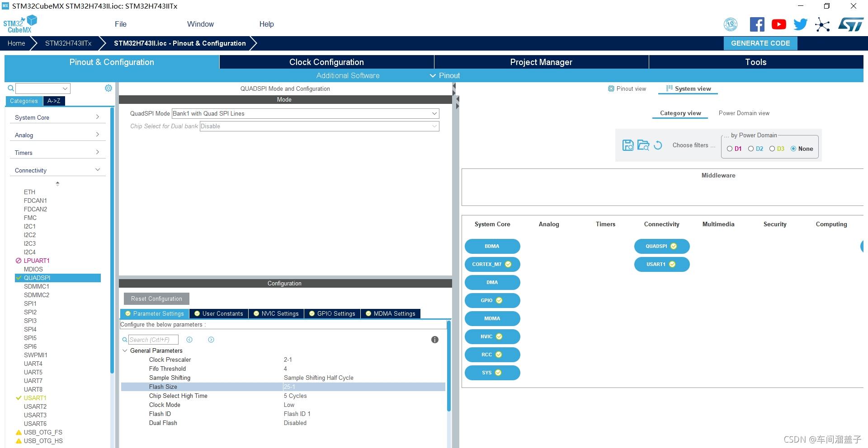868x448 pixels.
Task: Collapse the General Parameters group
Action: point(125,350)
